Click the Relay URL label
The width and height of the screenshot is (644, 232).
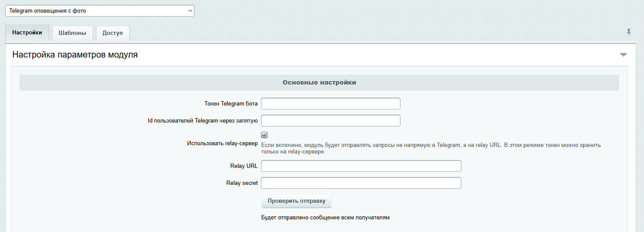click(244, 166)
